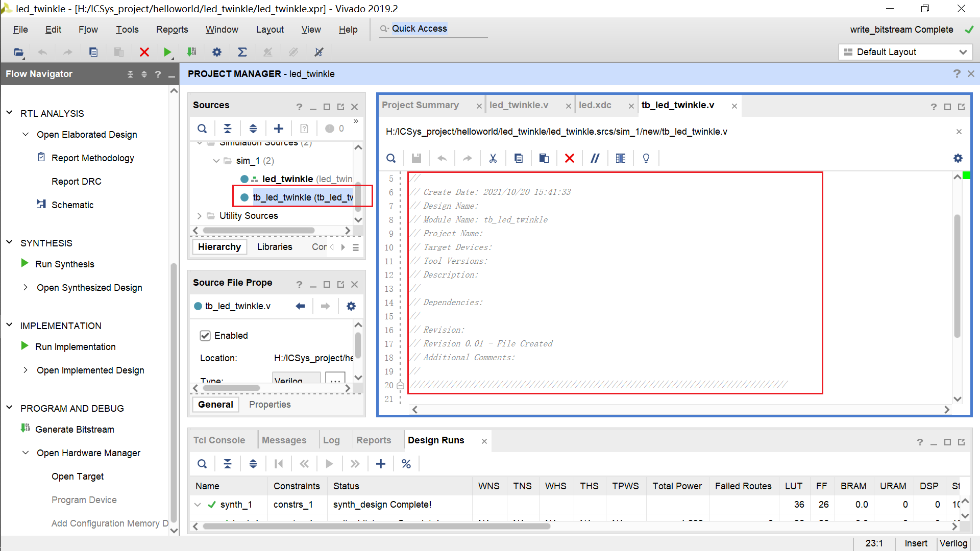Screen dimensions: 980x551
Task: Open editor settings gear icon
Action: [x=958, y=158]
